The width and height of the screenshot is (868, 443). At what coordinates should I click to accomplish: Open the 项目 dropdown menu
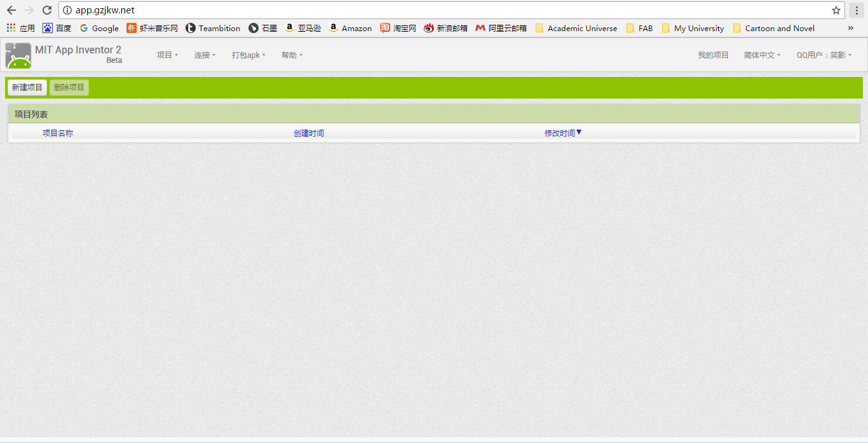[x=167, y=55]
